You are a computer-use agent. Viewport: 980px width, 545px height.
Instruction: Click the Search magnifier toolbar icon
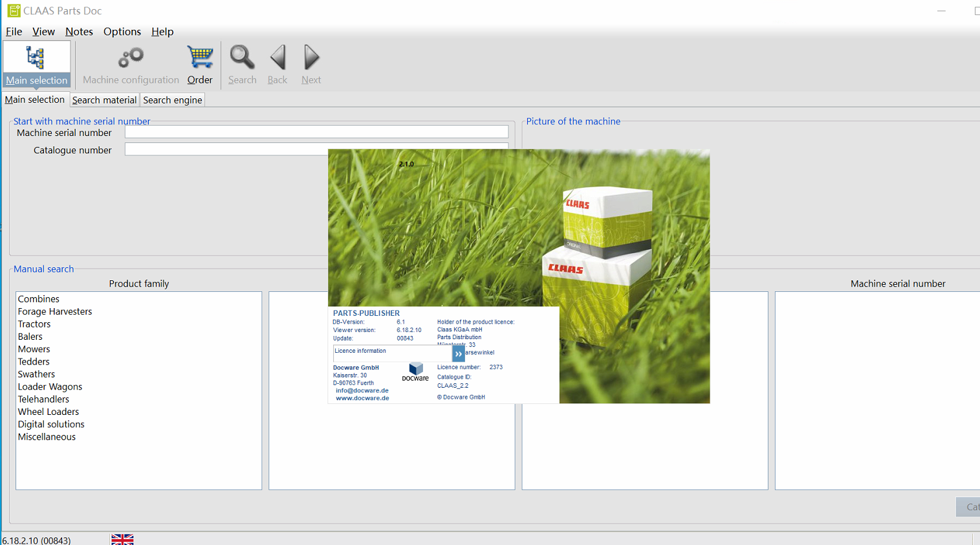click(243, 58)
